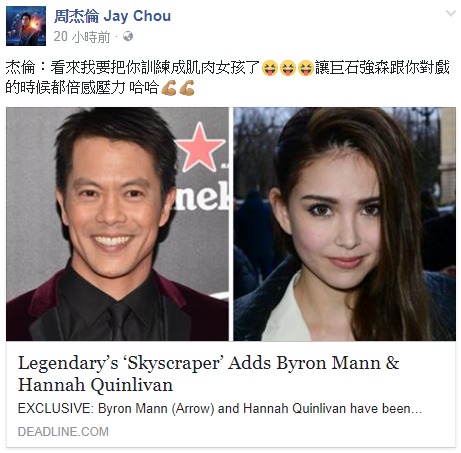Screen dimensions: 461x453
Task: Click the first flexed biceps emoji
Action: (x=169, y=88)
